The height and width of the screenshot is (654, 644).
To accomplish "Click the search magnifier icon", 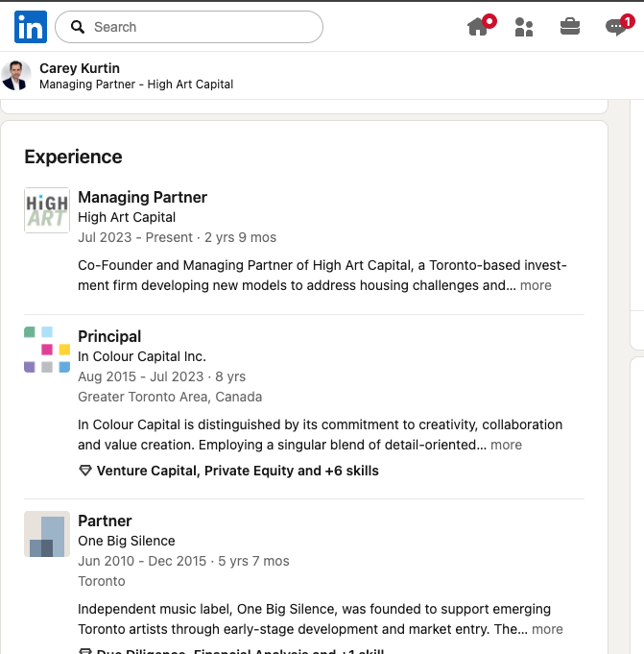I will [x=78, y=27].
